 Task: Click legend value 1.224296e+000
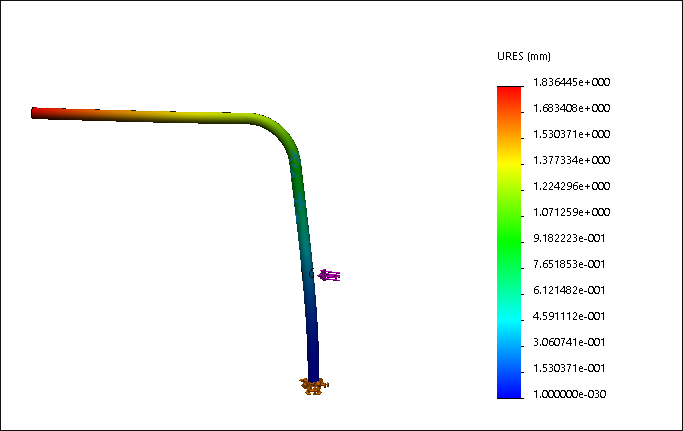(x=571, y=186)
